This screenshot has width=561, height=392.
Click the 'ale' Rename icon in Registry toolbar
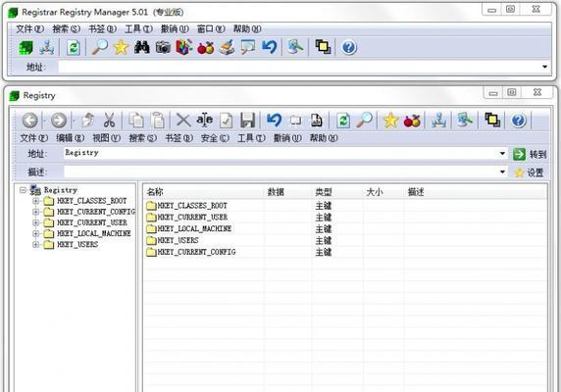click(x=205, y=120)
